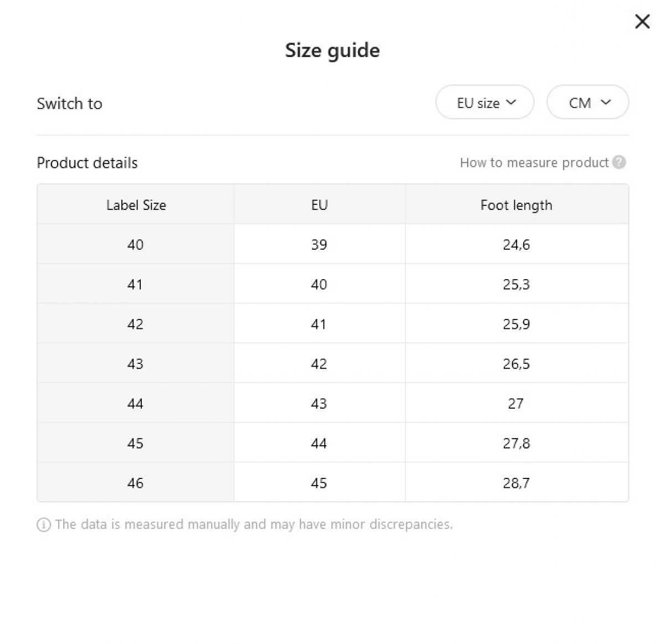Click the Label Size 46 cell

pos(136,482)
